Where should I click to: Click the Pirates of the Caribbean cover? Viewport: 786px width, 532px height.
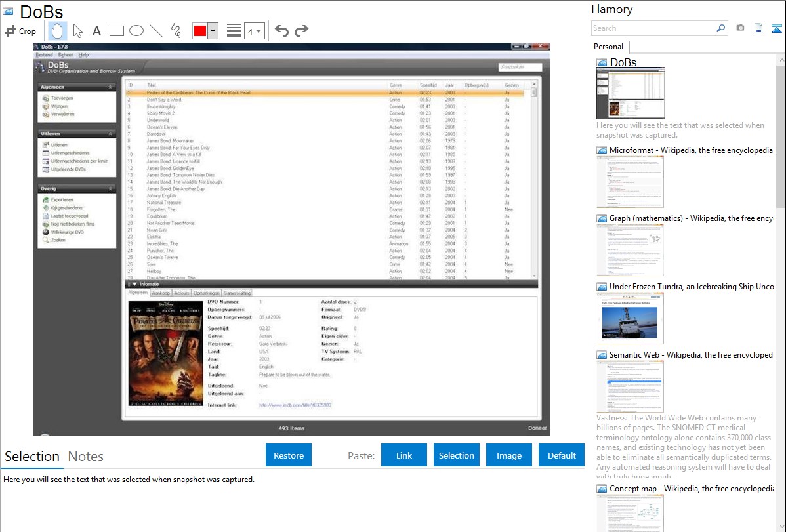pos(167,354)
